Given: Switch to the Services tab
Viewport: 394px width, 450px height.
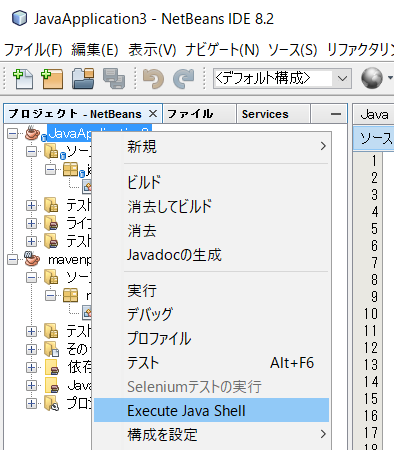Looking at the screenshot, I should (x=273, y=114).
